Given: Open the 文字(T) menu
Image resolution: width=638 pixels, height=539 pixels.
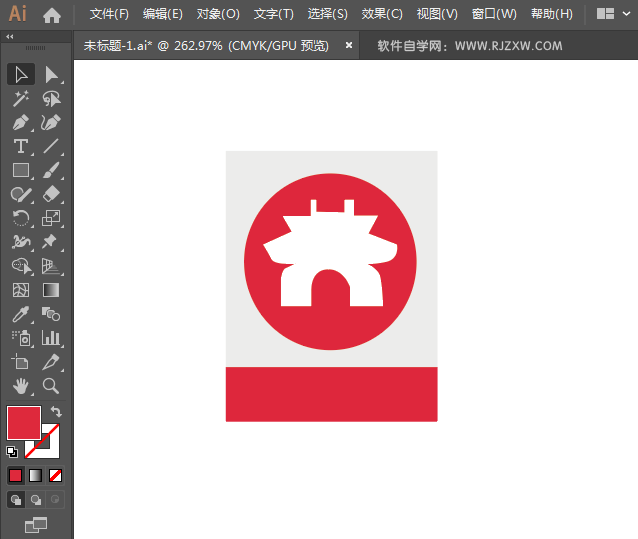Looking at the screenshot, I should click(273, 14).
